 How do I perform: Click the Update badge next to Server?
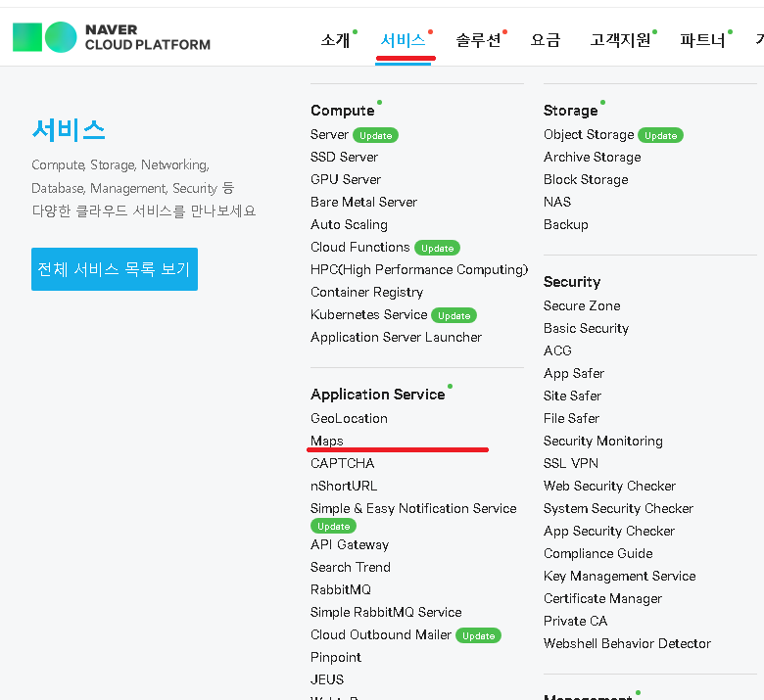[x=376, y=135]
